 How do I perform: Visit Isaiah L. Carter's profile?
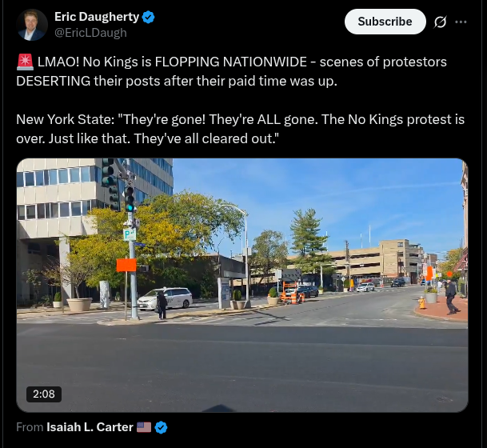pyautogui.click(x=90, y=427)
